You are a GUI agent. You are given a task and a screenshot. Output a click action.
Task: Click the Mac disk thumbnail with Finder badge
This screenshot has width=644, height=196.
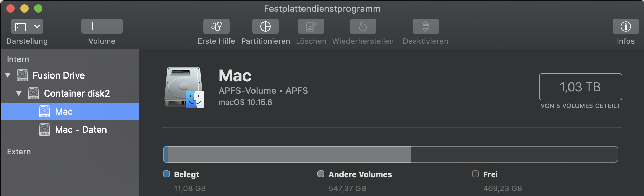(x=184, y=88)
